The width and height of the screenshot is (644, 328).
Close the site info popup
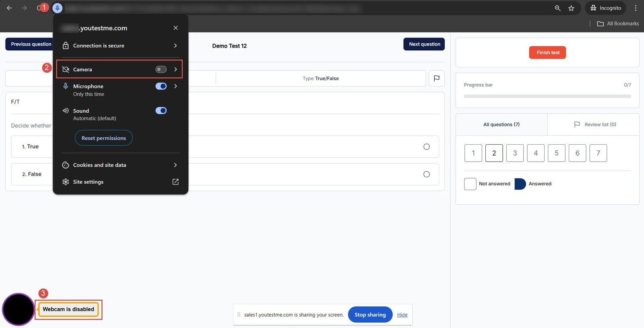coord(175,28)
